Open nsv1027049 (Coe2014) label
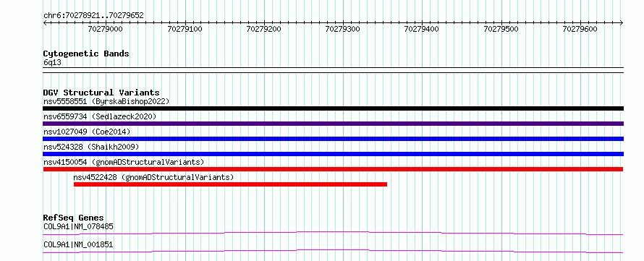The width and height of the screenshot is (644, 261). 87,132
